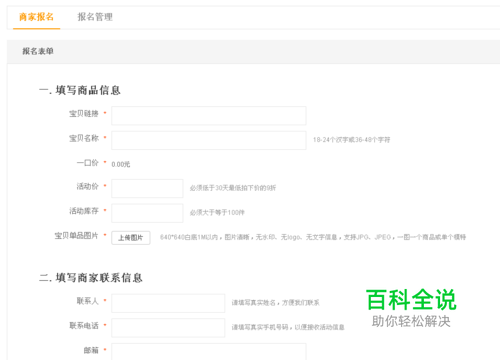
Task: Click the 联系人 field label
Action: [x=88, y=301]
